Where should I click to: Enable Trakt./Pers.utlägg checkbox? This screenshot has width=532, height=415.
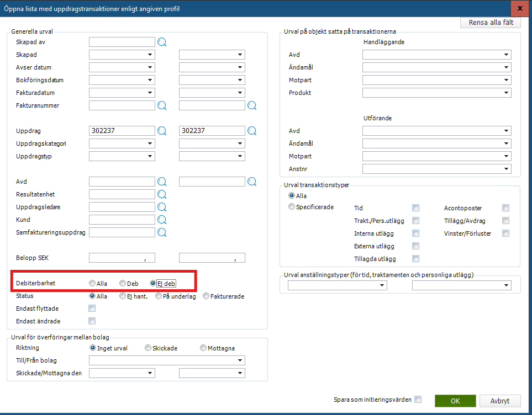coord(415,221)
